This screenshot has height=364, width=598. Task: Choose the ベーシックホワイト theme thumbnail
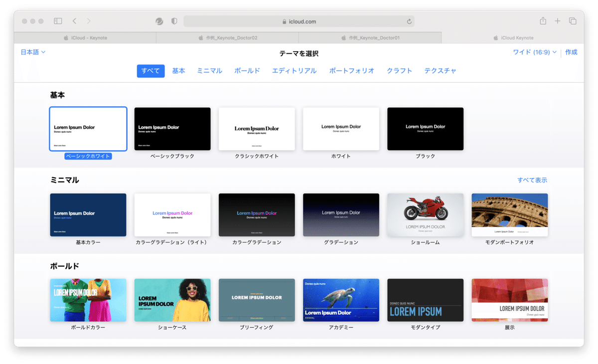pyautogui.click(x=88, y=128)
